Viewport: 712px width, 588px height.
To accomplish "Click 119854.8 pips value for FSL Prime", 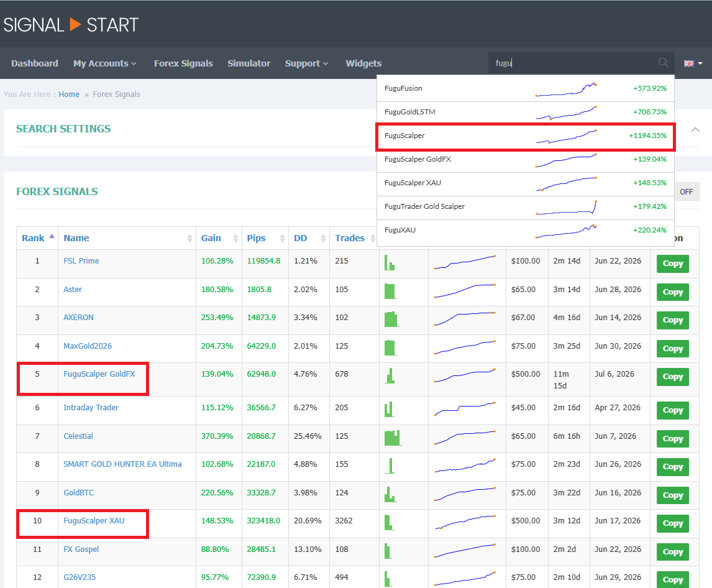I will [x=264, y=261].
